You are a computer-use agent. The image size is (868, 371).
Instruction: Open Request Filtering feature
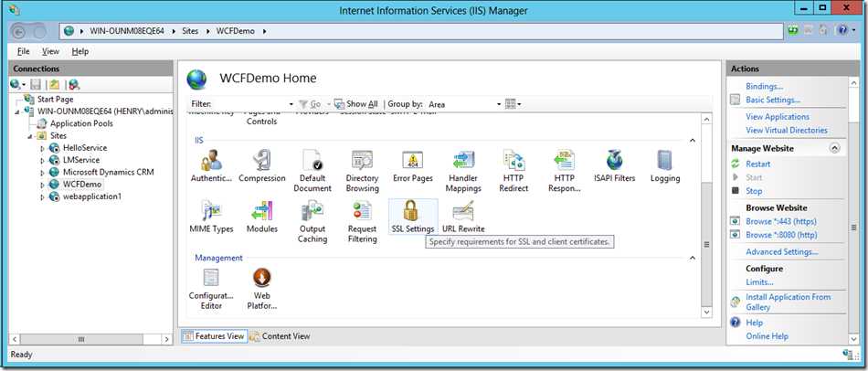click(x=362, y=221)
